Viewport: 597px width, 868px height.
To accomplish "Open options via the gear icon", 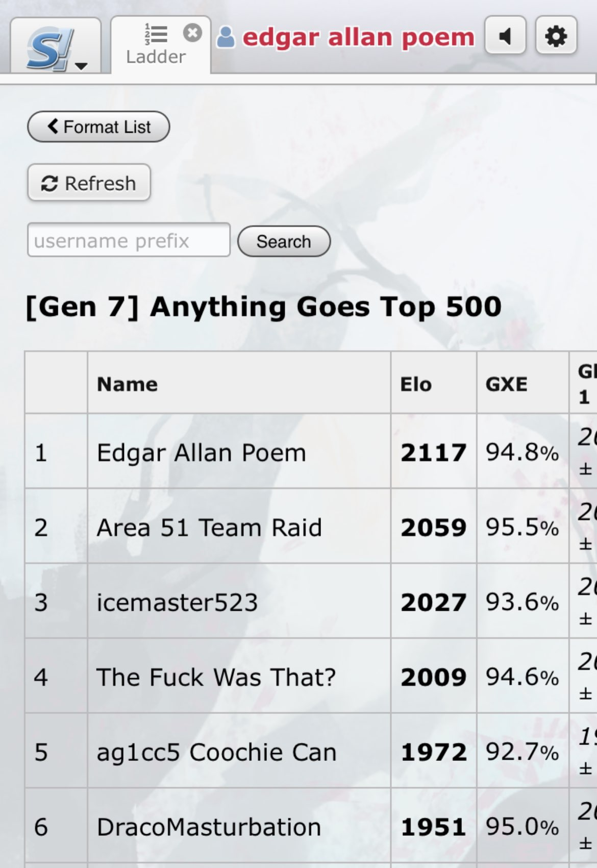I will (556, 36).
